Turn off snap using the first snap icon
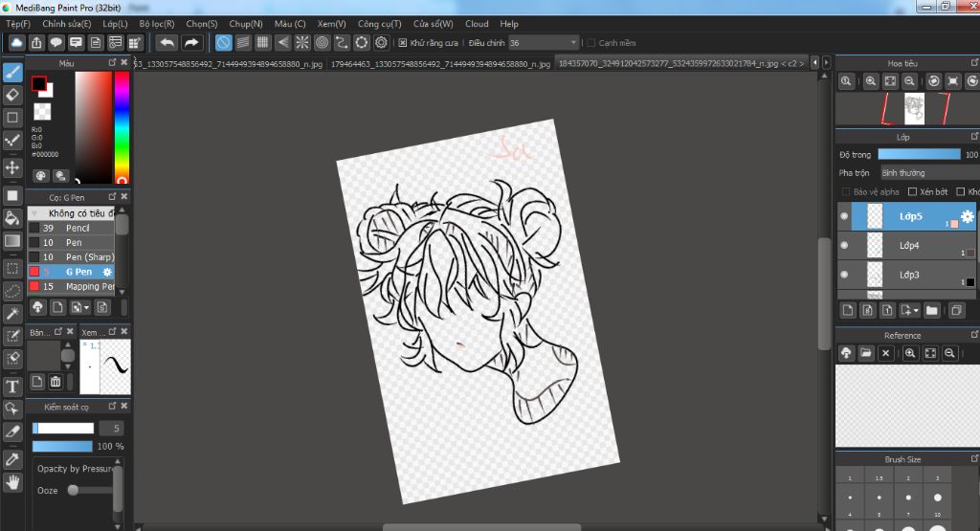980x531 pixels. [x=223, y=42]
